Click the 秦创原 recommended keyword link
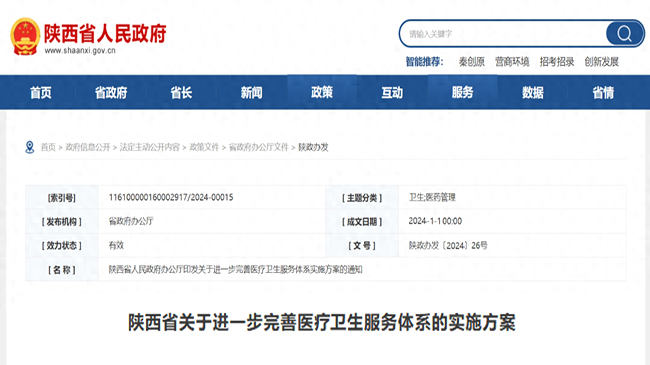This screenshot has height=365, width=650. pyautogui.click(x=472, y=62)
